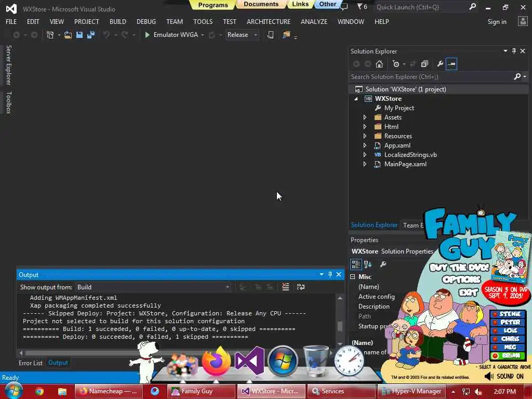The width and height of the screenshot is (532, 399).
Task: Click the feedback speech bubble icon
Action: (x=344, y=7)
